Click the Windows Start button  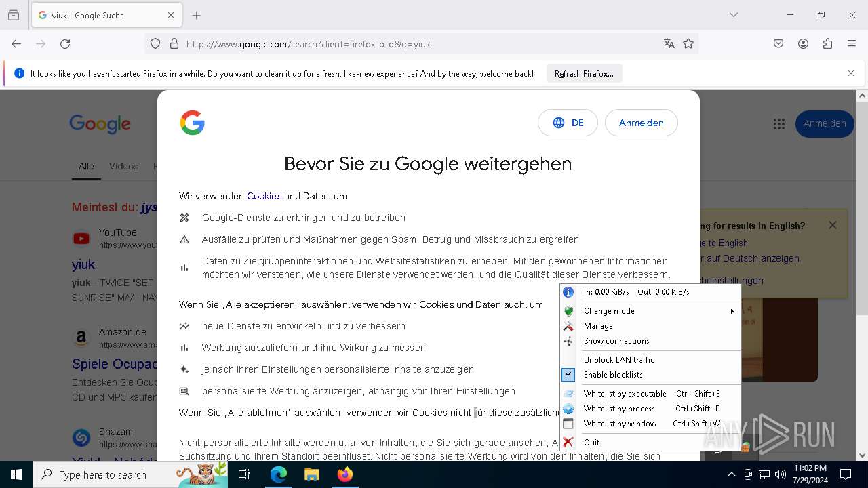tap(16, 474)
